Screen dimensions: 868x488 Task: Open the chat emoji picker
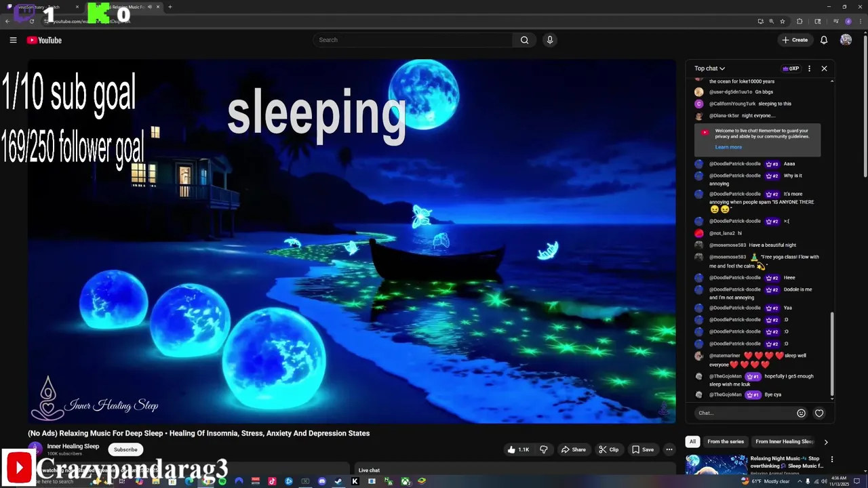pos(801,413)
